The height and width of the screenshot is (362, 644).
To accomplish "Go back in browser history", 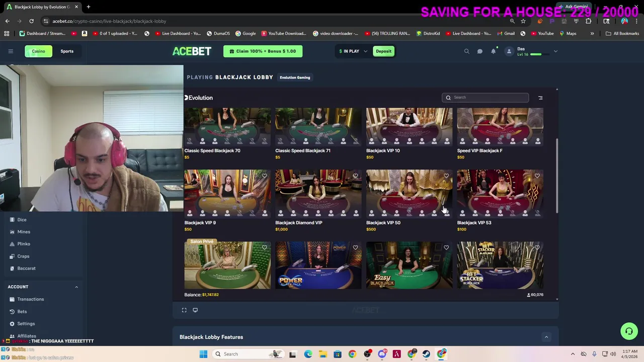I will [7, 21].
